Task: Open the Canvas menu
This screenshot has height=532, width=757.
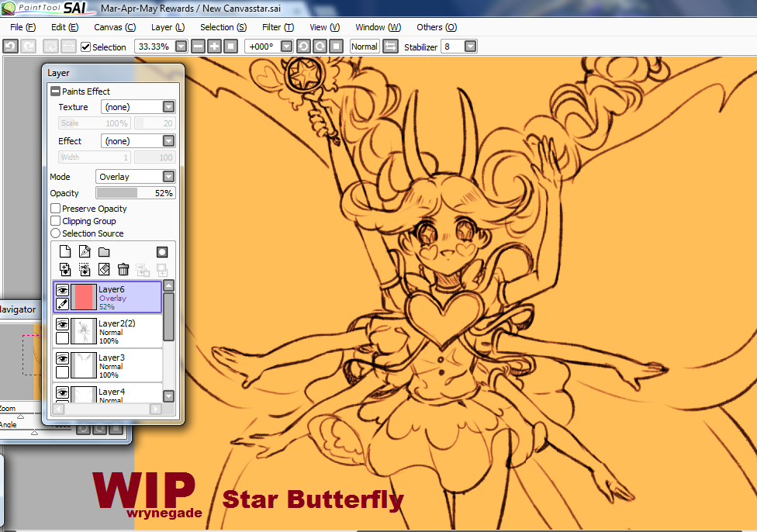Action: tap(115, 27)
